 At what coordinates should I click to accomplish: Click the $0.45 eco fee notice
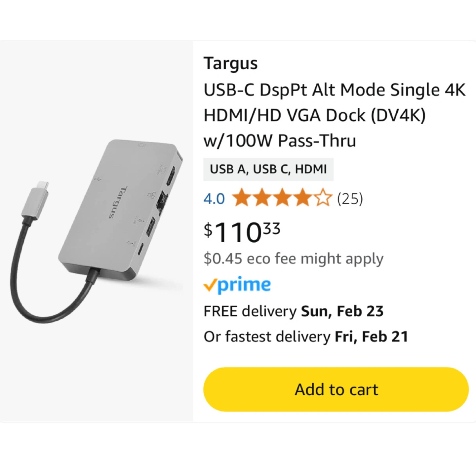pos(293,258)
